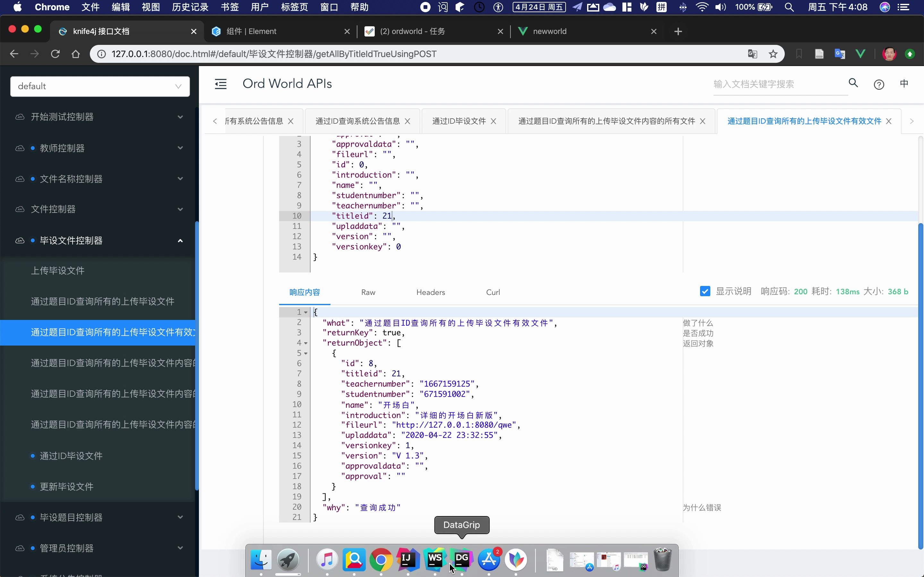Open WebStorm from the dock
Screen dimensions: 924x577
(x=434, y=559)
